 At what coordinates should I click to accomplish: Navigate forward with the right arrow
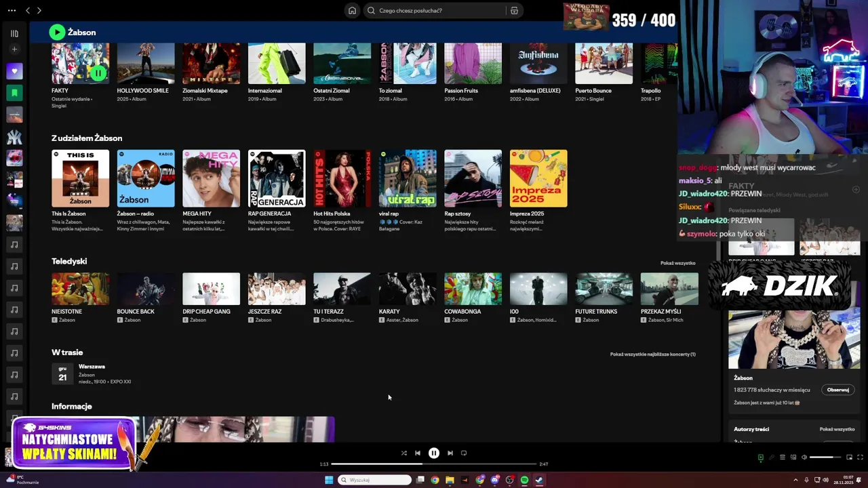[39, 10]
